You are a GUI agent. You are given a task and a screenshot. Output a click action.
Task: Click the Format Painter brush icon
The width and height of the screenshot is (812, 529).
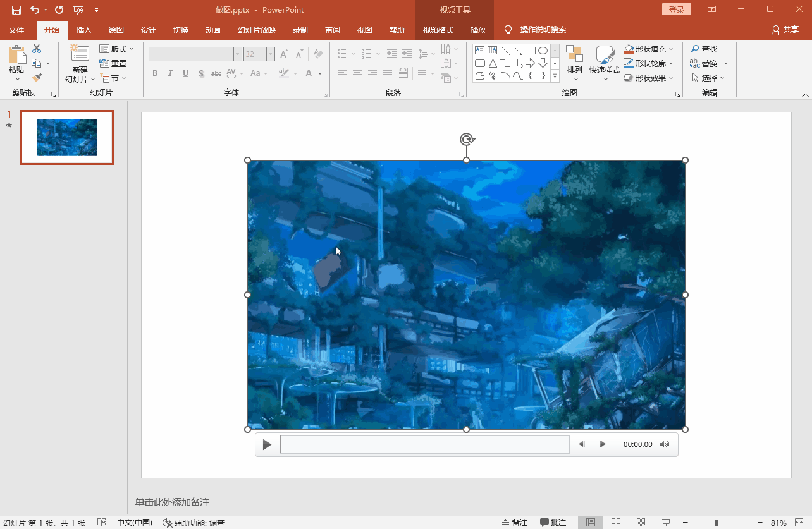37,78
